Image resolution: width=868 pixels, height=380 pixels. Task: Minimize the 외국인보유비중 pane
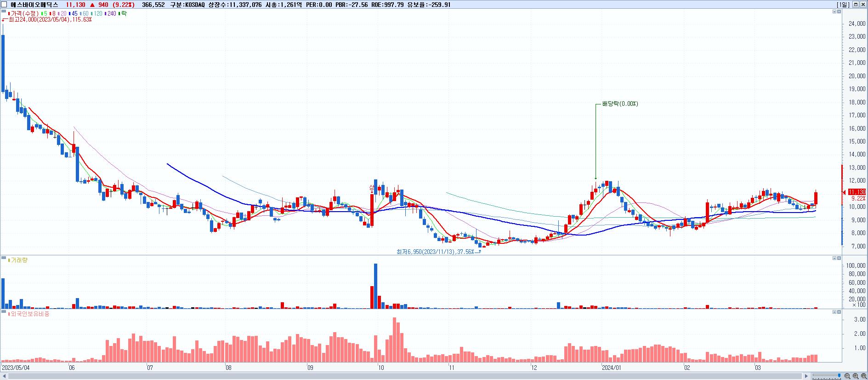[x=834, y=312]
